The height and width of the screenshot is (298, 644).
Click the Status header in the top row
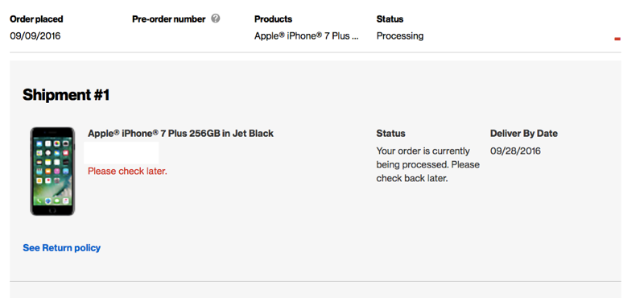tap(390, 19)
